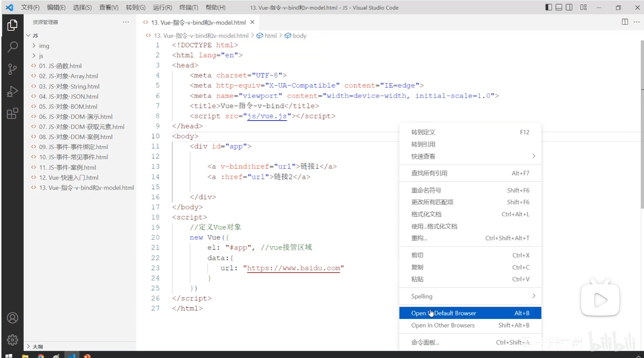Viewport: 644px width, 358px height.
Task: Open File Explorer from the taskbar
Action: coord(25,356)
